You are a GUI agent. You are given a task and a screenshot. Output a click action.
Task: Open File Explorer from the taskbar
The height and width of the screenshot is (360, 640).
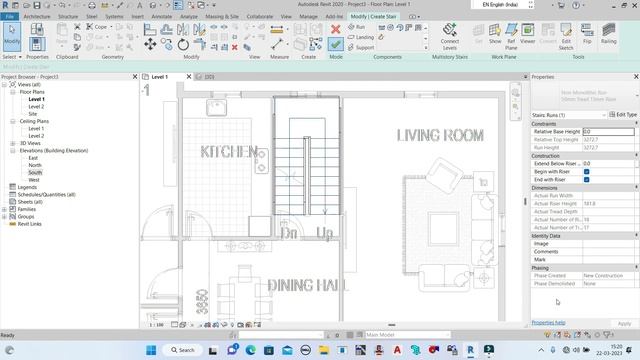[324, 350]
